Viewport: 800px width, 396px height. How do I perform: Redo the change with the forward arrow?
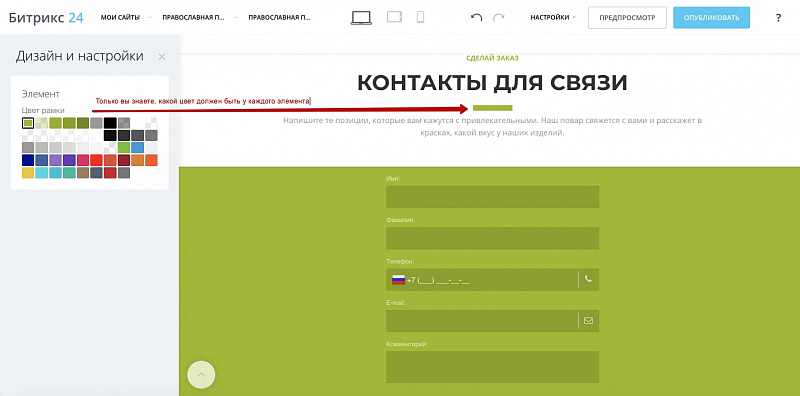498,17
